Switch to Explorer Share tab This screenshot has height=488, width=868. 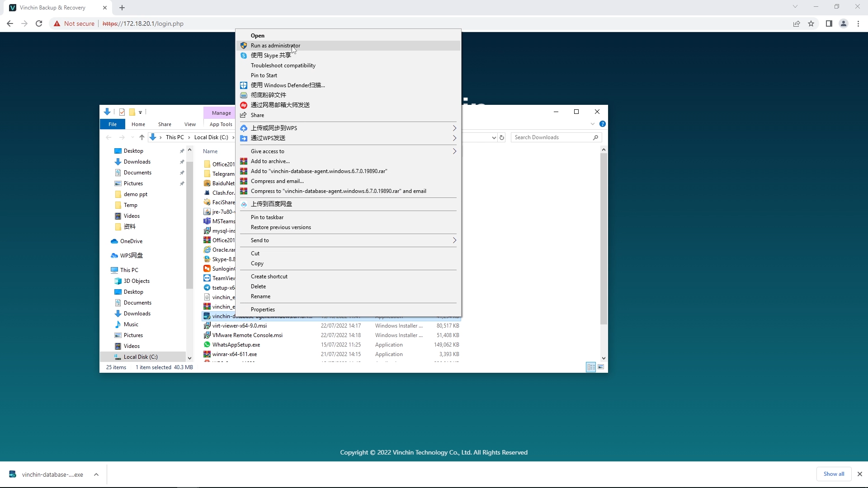pyautogui.click(x=165, y=124)
